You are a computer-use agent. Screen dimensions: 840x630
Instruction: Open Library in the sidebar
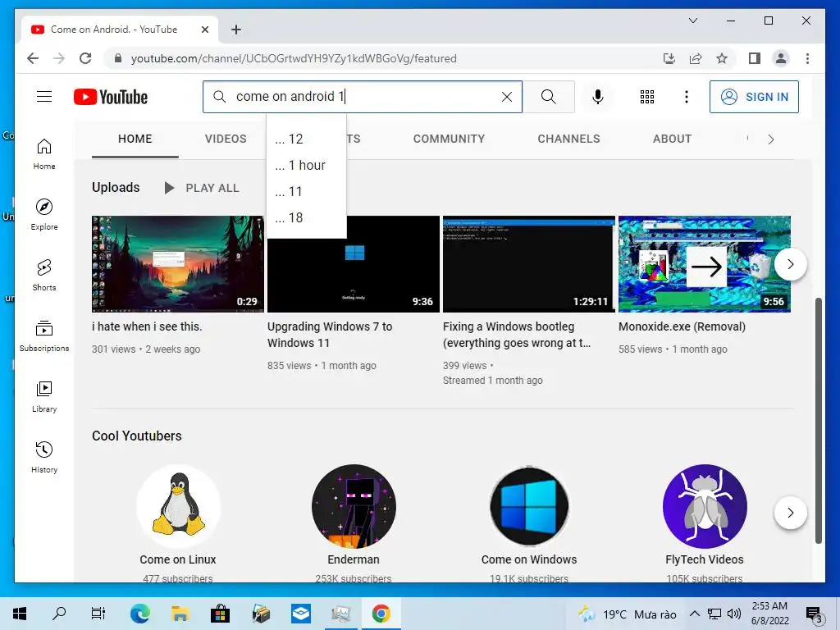(44, 396)
